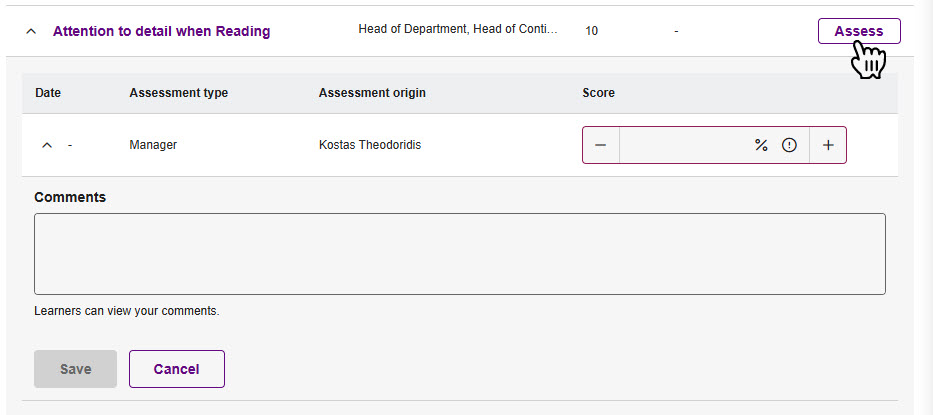Viewport: 933px width, 415px height.
Task: Open the Attention to detail when Reading title
Action: coord(161,31)
